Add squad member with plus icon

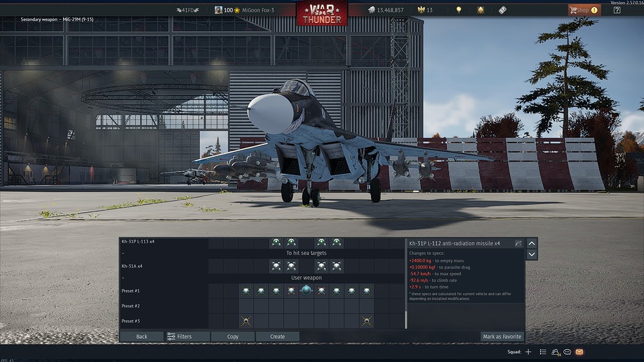528,352
